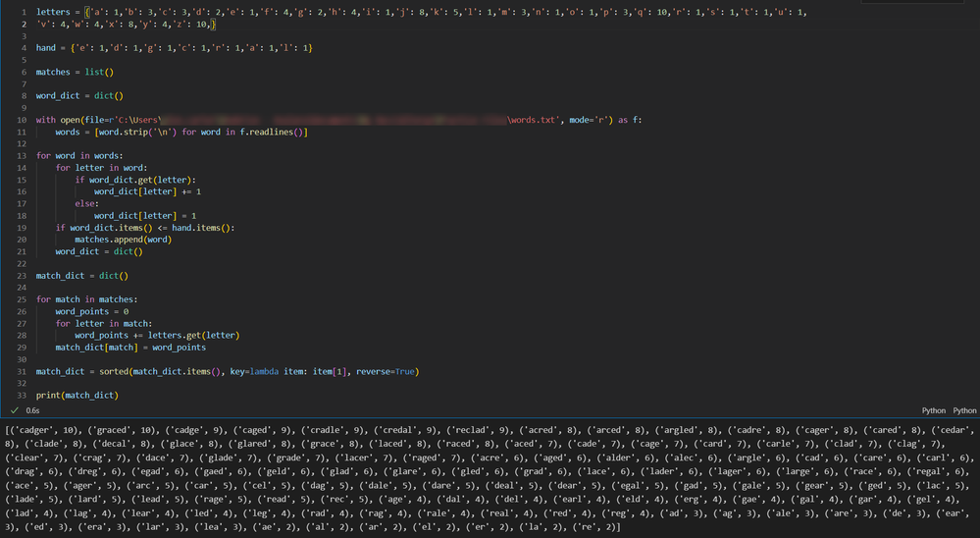Click line number 10 in the gutter
This screenshot has height=538, width=980.
[x=22, y=120]
